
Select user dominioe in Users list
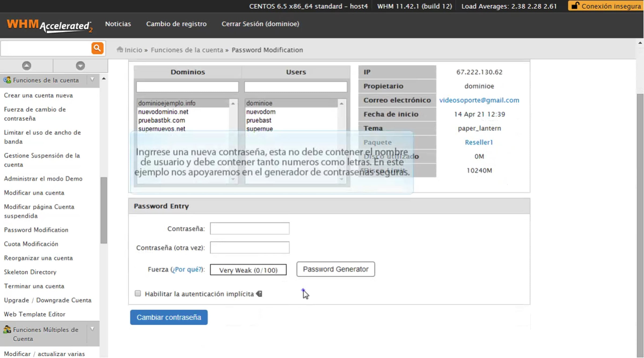[x=291, y=103]
